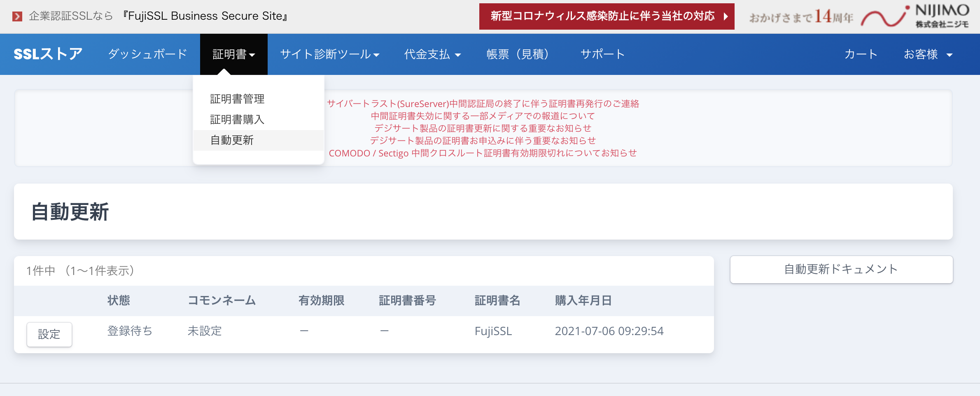The image size is (980, 396).
Task: Open the red COVID-19 response banner
Action: click(x=606, y=16)
